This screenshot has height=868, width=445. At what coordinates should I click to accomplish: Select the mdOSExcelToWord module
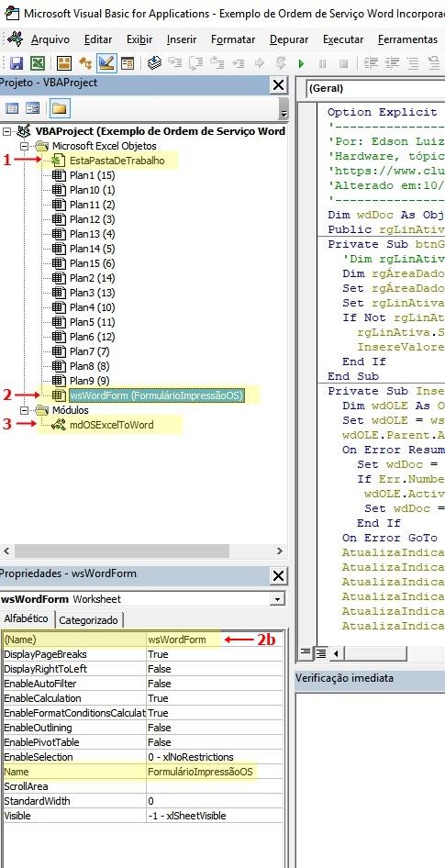(111, 425)
